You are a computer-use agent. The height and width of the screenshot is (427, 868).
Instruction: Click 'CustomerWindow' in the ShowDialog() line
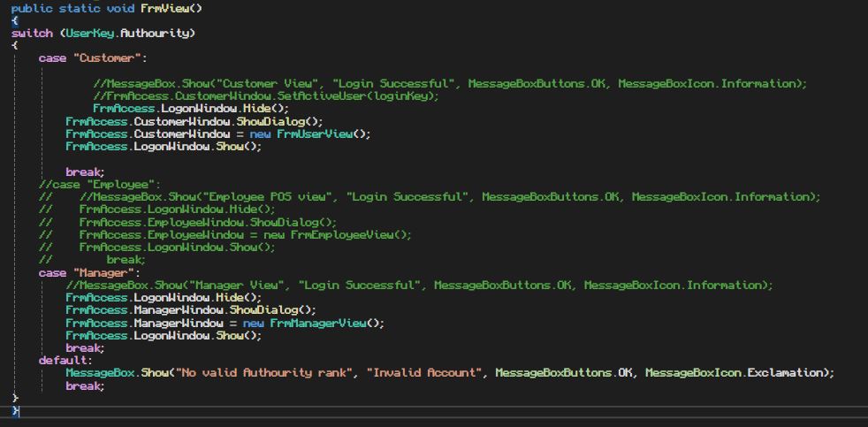coord(181,121)
